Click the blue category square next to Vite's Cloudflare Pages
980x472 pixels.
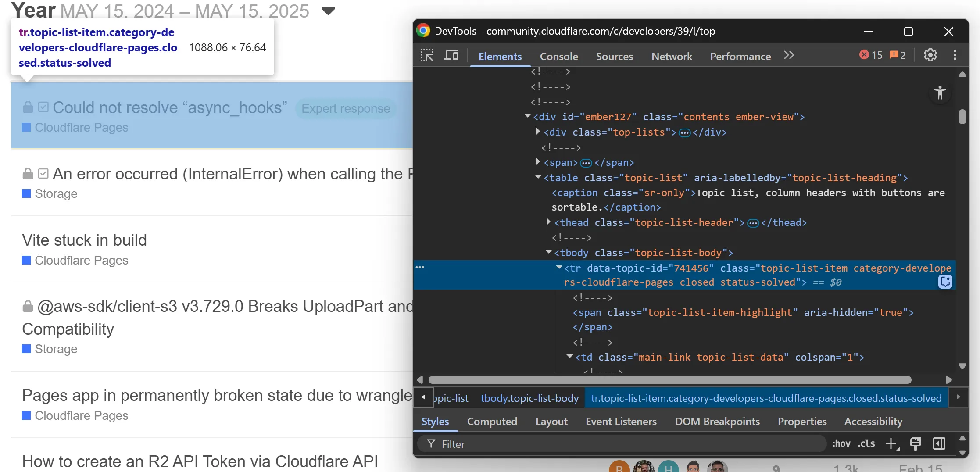(x=26, y=260)
